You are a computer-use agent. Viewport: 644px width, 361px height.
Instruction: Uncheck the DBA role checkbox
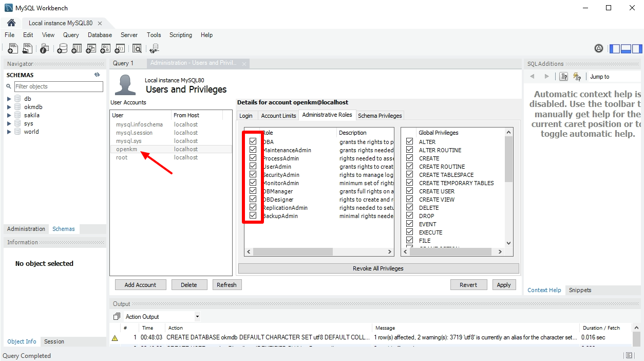(x=253, y=141)
